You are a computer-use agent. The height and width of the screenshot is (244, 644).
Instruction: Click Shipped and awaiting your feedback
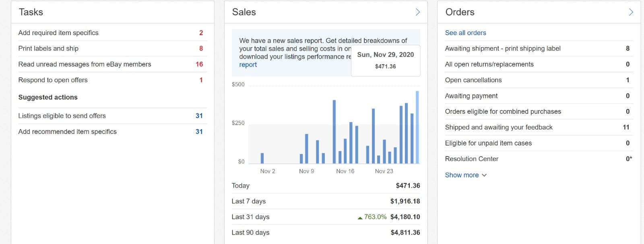[x=499, y=127]
